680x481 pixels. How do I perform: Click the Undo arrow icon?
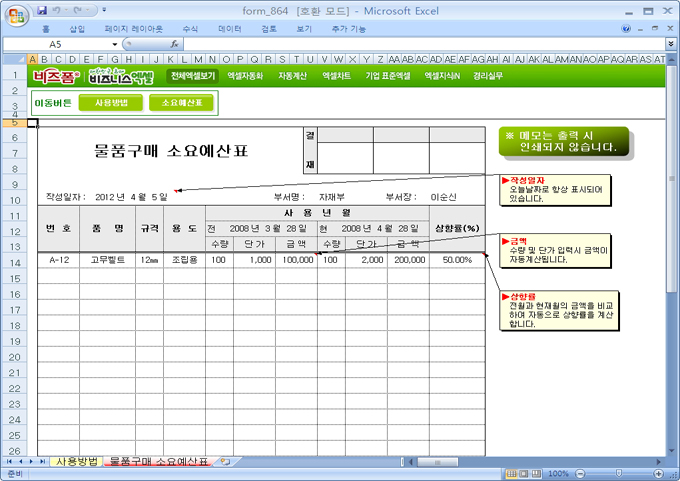[x=58, y=10]
